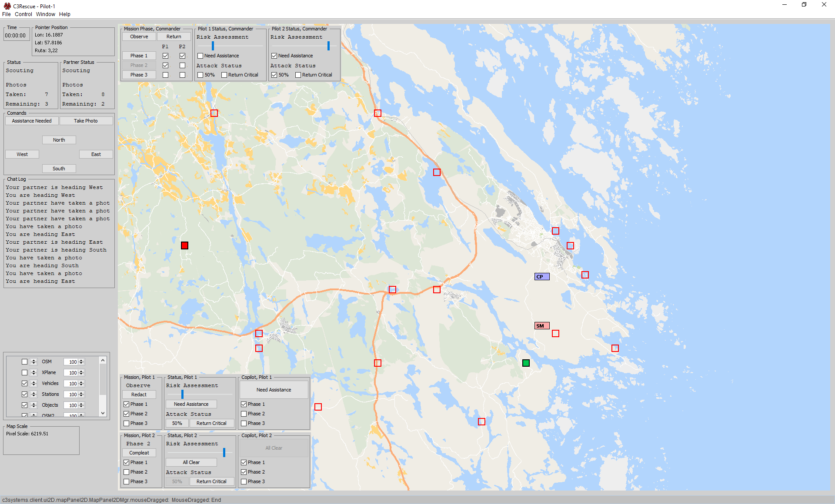The height and width of the screenshot is (504, 835).
Task: Adjust the Stations opacity spinner arrows
Action: tap(81, 394)
